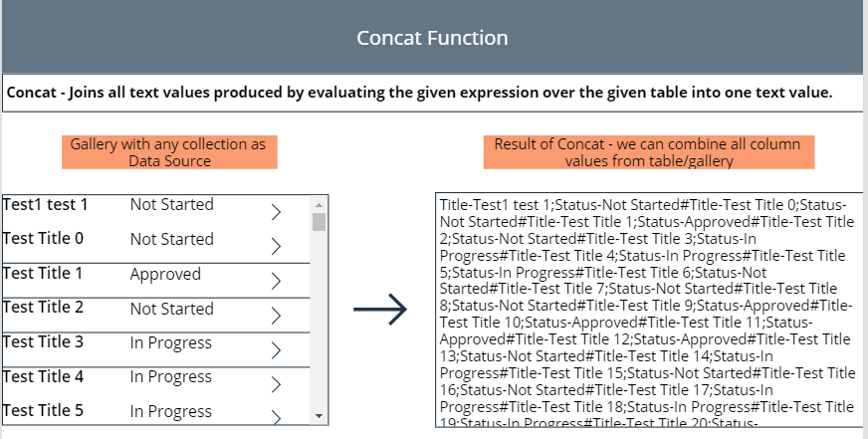Select the Test Title 1 gallery item
868x439 pixels.
[44, 274]
